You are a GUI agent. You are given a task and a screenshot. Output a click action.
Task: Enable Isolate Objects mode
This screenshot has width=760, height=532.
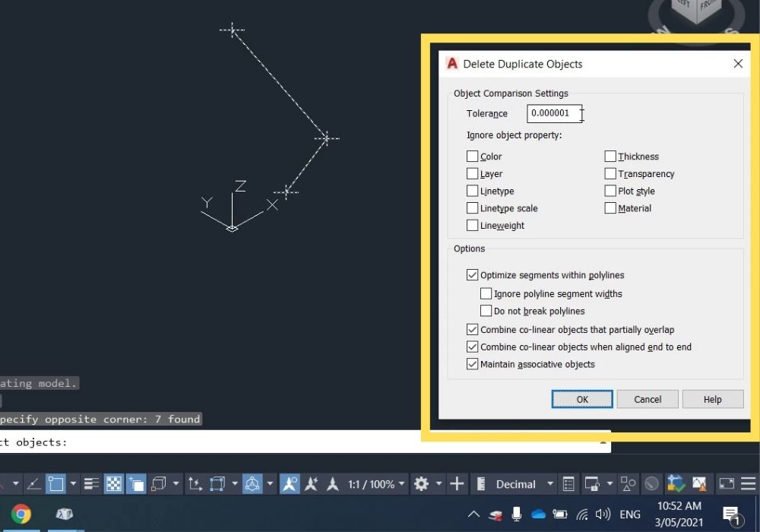tap(629, 483)
